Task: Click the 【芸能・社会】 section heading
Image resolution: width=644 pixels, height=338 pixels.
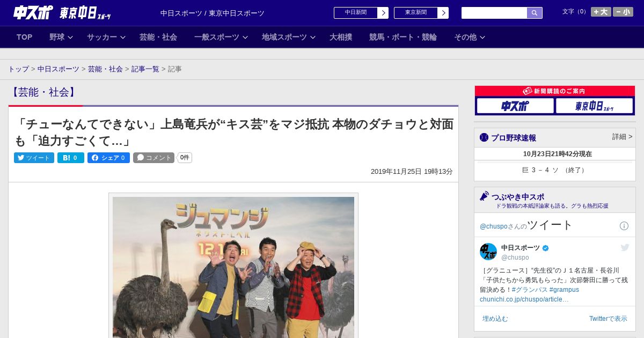Action: pos(43,92)
